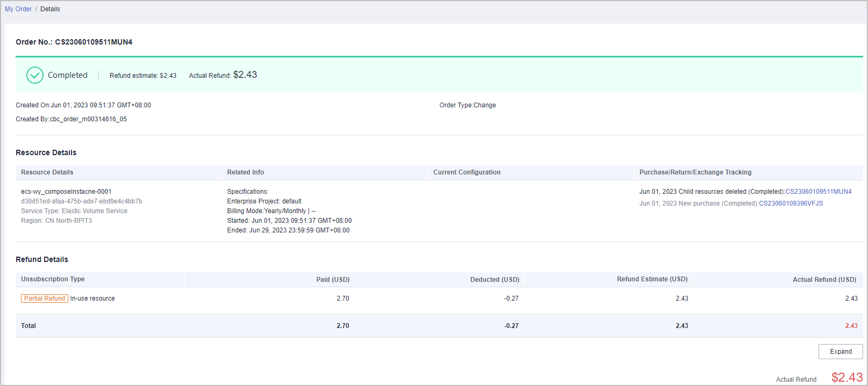Click the Unsubscription Type column header
Screen dimensions: 868x386
tap(53, 279)
